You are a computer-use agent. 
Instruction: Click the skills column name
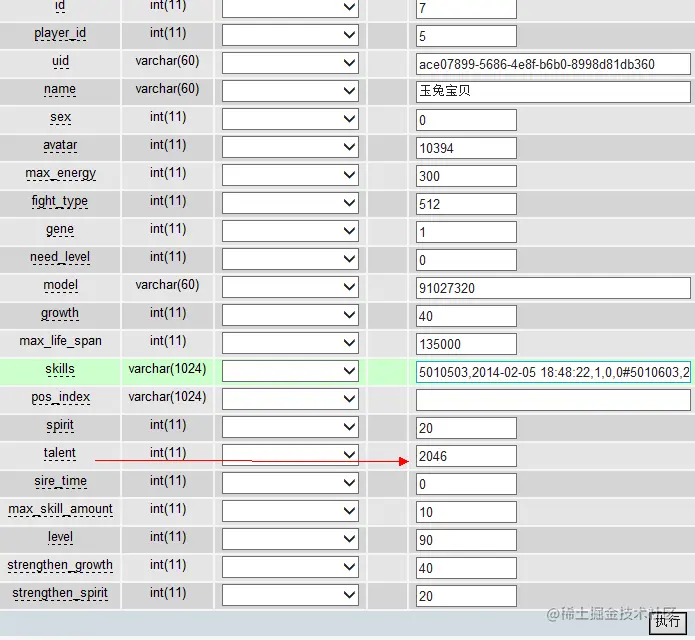60,369
